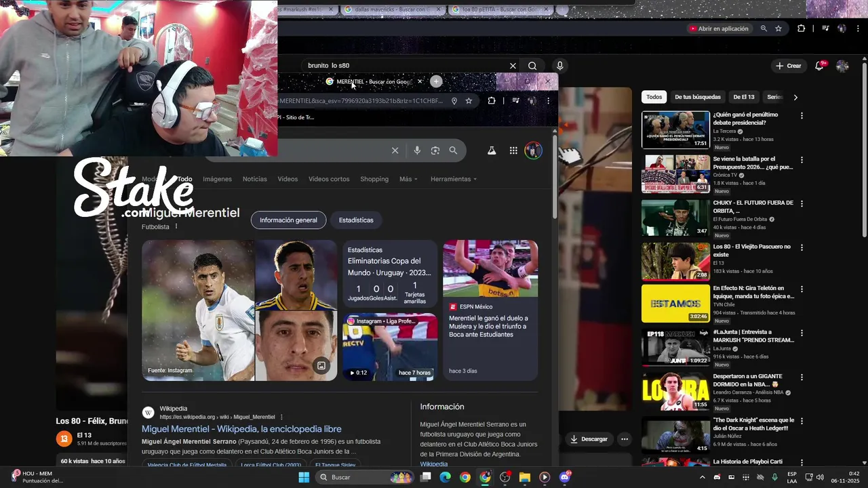Switch to Videos results tab
This screenshot has height=488, width=868.
[288, 179]
